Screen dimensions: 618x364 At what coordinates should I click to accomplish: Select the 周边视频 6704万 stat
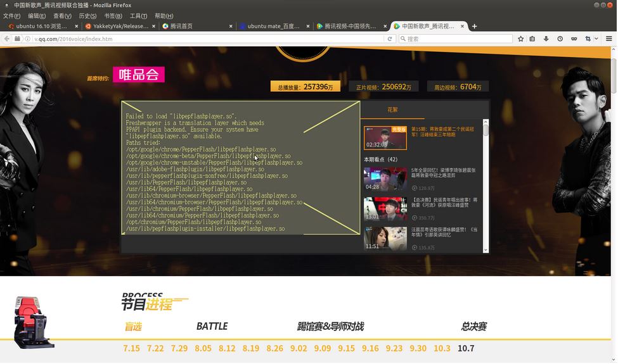click(x=458, y=87)
